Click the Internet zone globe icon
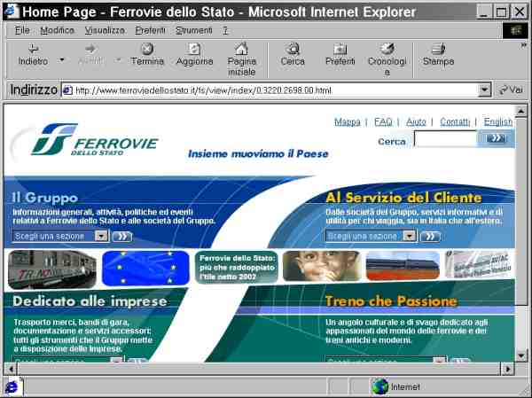Screen dimensions: 532x398 pos(379,386)
